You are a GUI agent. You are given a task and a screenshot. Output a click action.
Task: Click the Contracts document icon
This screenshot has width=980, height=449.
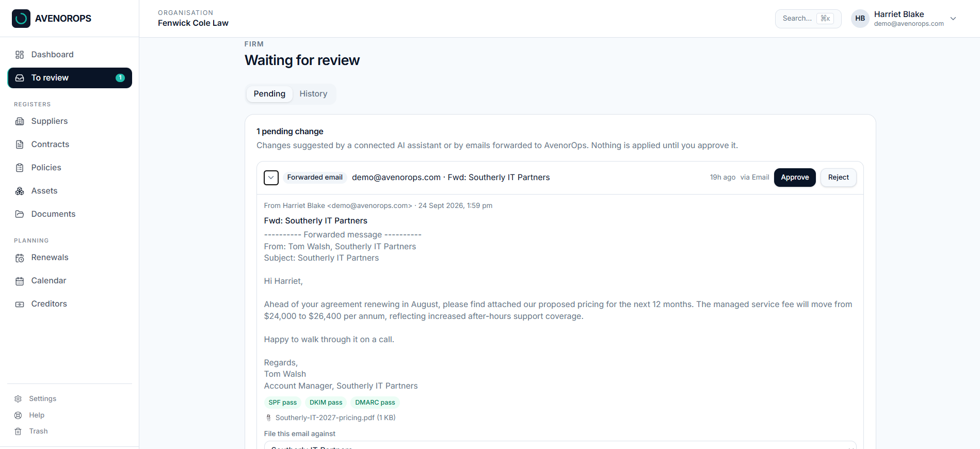tap(20, 145)
